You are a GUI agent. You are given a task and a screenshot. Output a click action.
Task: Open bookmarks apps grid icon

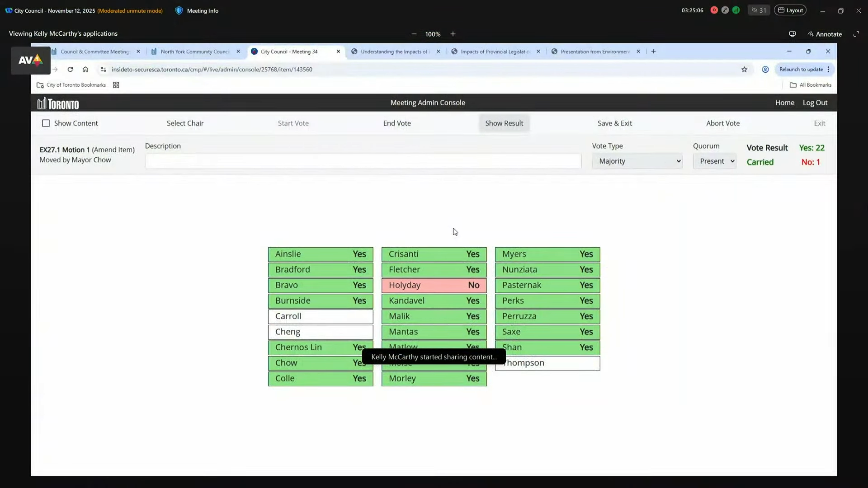[116, 85]
